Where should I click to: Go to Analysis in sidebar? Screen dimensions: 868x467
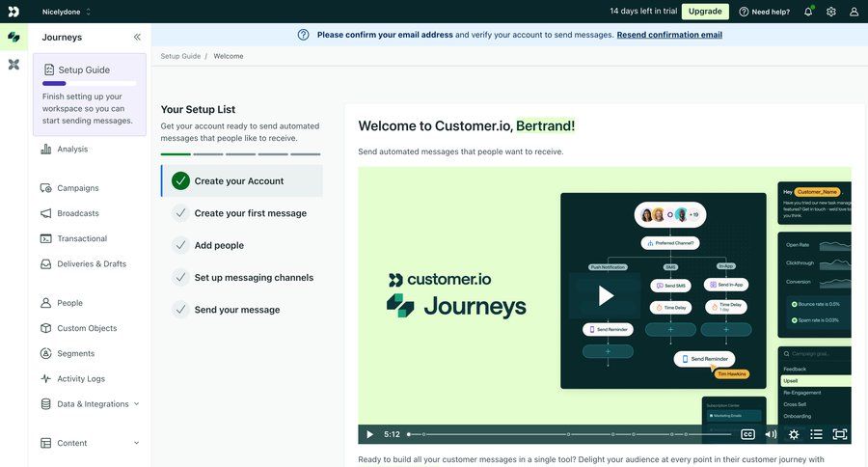(x=72, y=149)
